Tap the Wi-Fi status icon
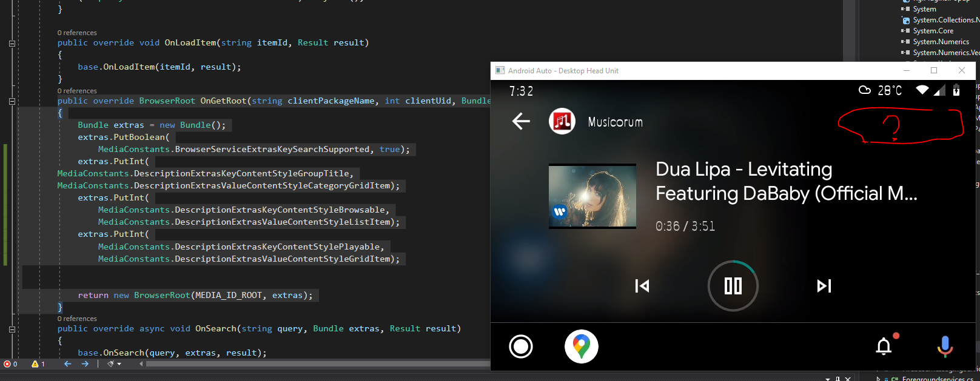The height and width of the screenshot is (381, 980). coord(922,90)
